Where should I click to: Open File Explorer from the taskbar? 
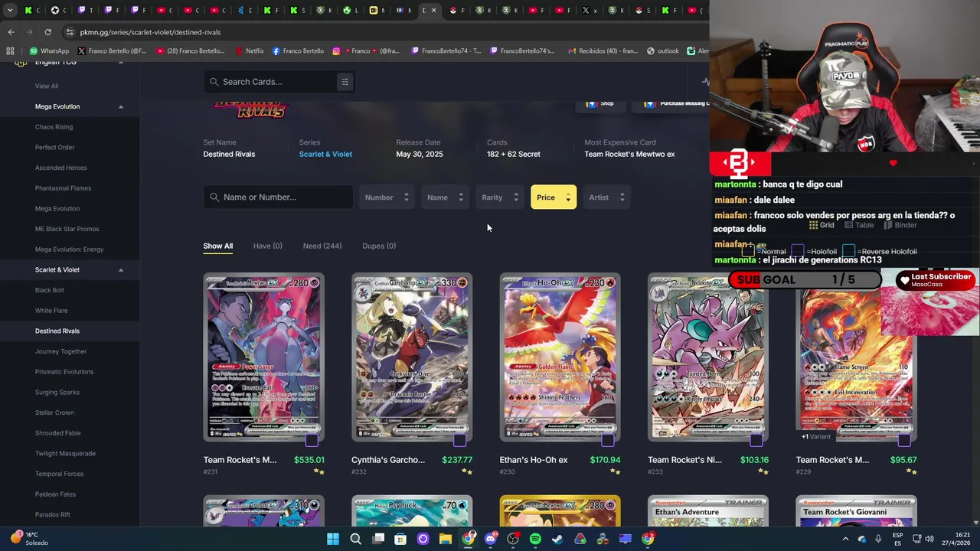(445, 540)
